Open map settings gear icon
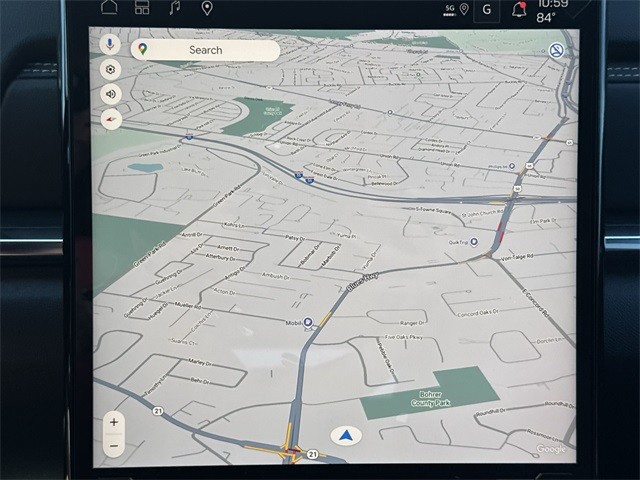 [x=110, y=69]
